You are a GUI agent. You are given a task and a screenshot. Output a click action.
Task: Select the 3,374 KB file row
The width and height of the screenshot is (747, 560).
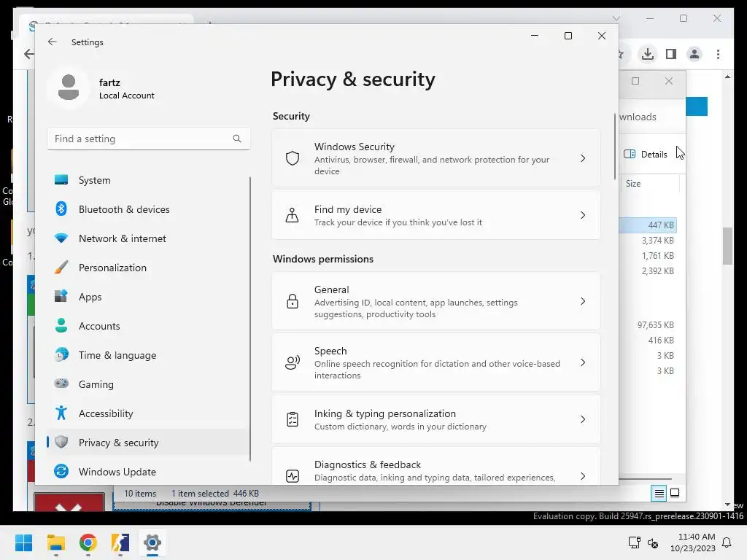click(648, 241)
